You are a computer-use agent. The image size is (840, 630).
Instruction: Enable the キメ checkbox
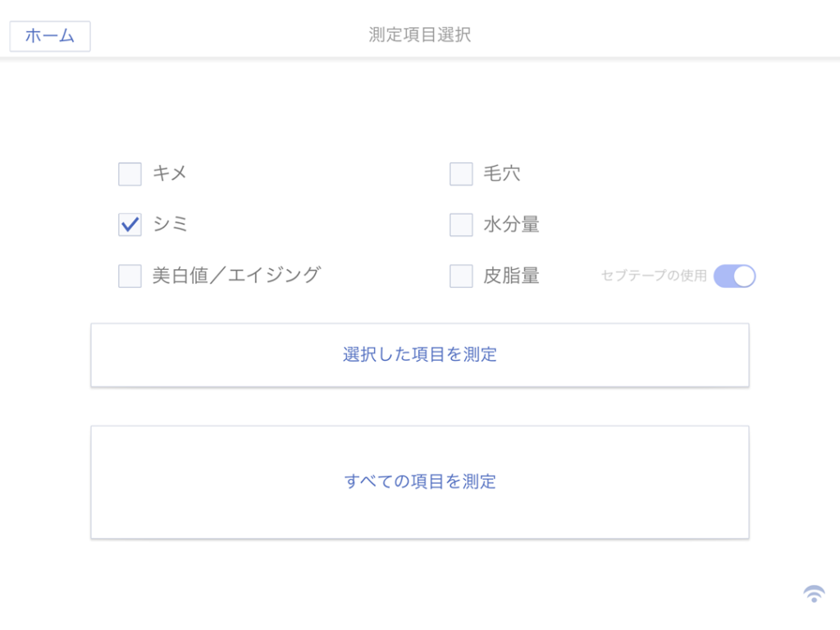(130, 174)
